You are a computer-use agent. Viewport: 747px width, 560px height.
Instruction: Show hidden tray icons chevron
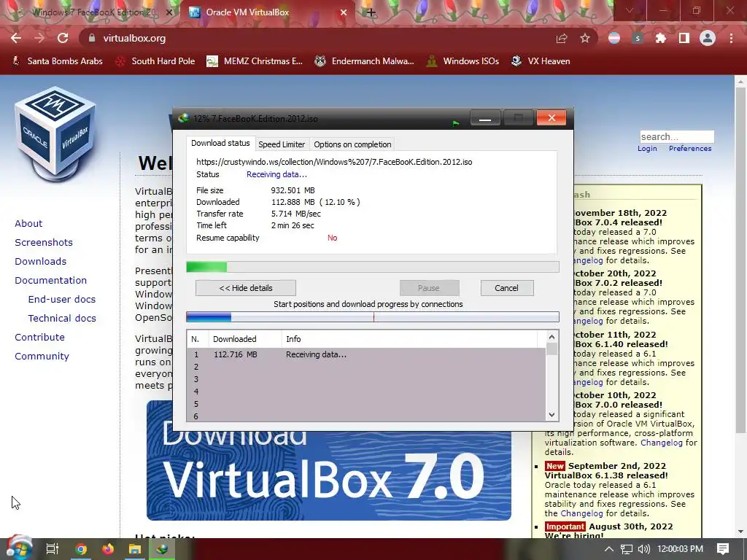tap(609, 549)
